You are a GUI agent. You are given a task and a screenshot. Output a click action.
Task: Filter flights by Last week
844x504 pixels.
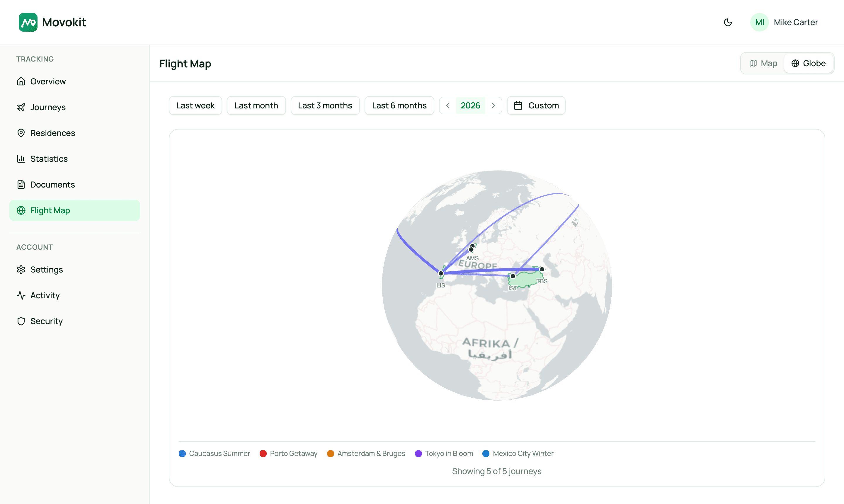click(x=195, y=105)
